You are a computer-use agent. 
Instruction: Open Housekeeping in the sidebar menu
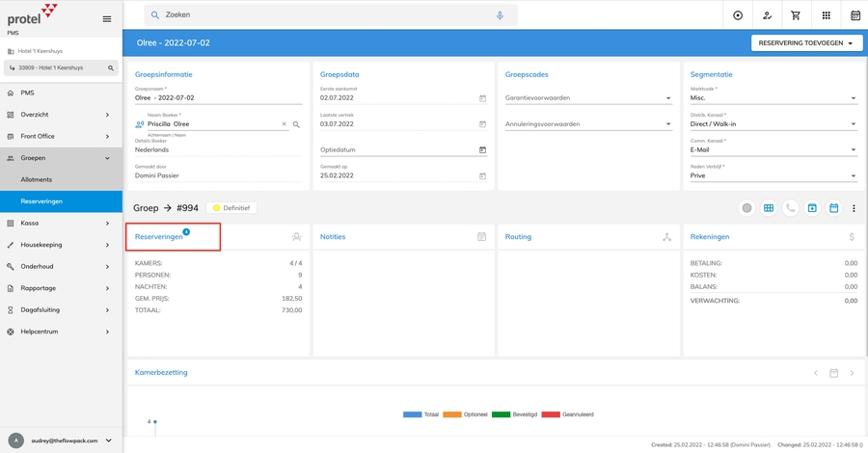click(x=62, y=245)
